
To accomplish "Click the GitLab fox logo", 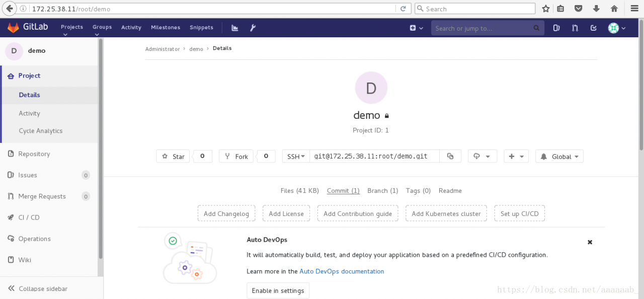I will tap(13, 27).
